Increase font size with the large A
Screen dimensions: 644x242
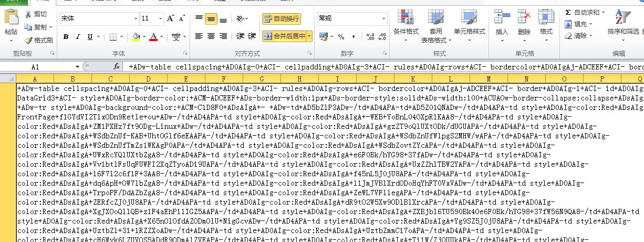170,18
